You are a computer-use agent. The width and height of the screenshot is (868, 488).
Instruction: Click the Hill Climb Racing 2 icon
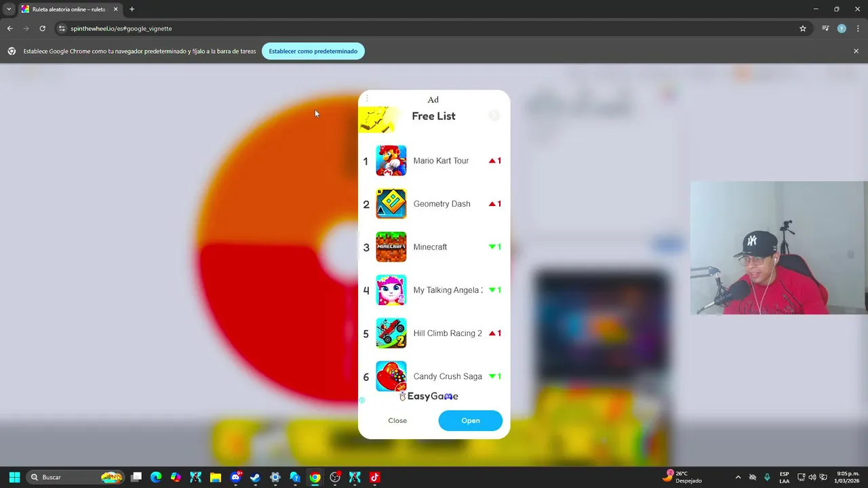click(x=391, y=333)
